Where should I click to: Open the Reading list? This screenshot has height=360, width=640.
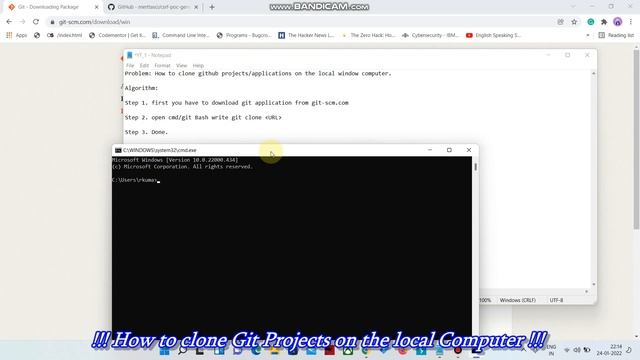point(616,36)
